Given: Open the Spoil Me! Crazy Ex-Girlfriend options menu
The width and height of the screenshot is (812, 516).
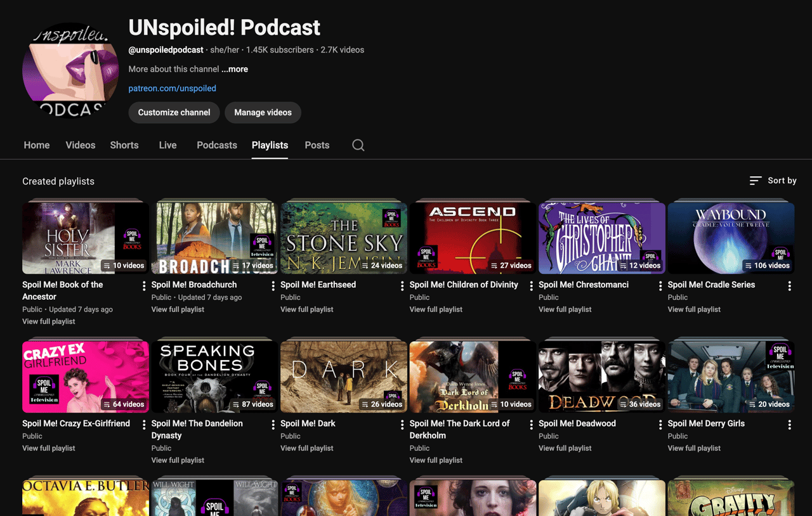Looking at the screenshot, I should tap(143, 424).
